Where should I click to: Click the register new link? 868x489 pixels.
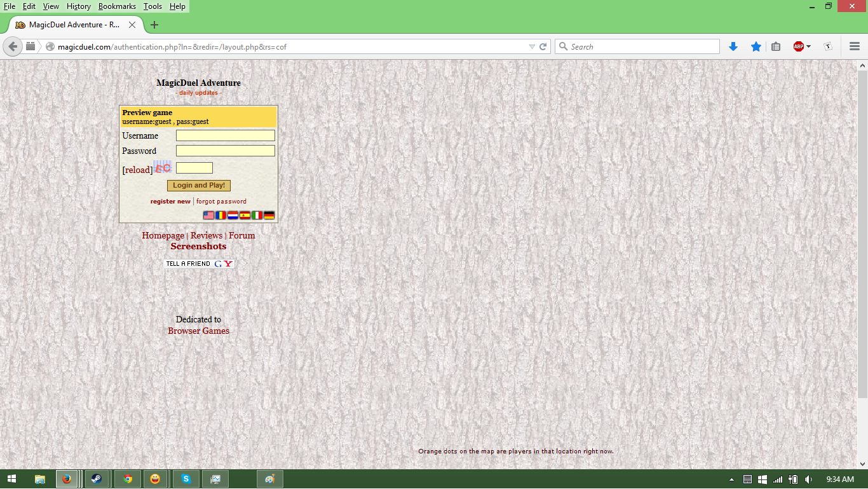(x=170, y=202)
